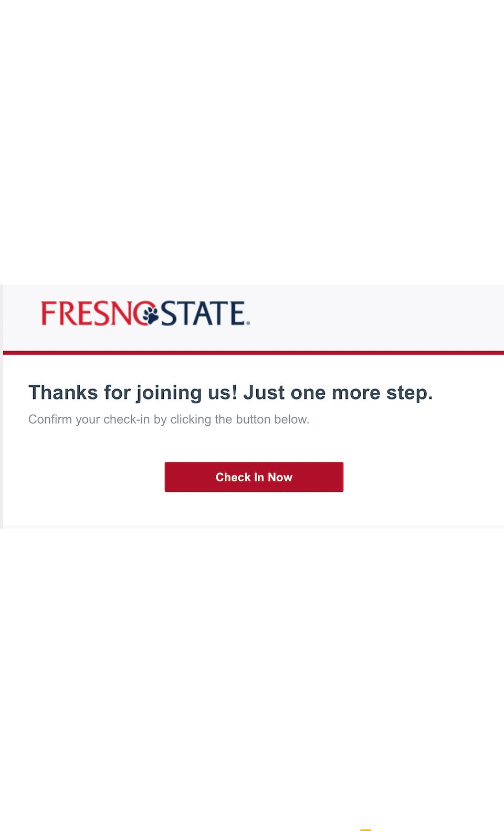The width and height of the screenshot is (504, 831).
Task: Click the "Just one more step." phrase
Action: [x=338, y=393]
